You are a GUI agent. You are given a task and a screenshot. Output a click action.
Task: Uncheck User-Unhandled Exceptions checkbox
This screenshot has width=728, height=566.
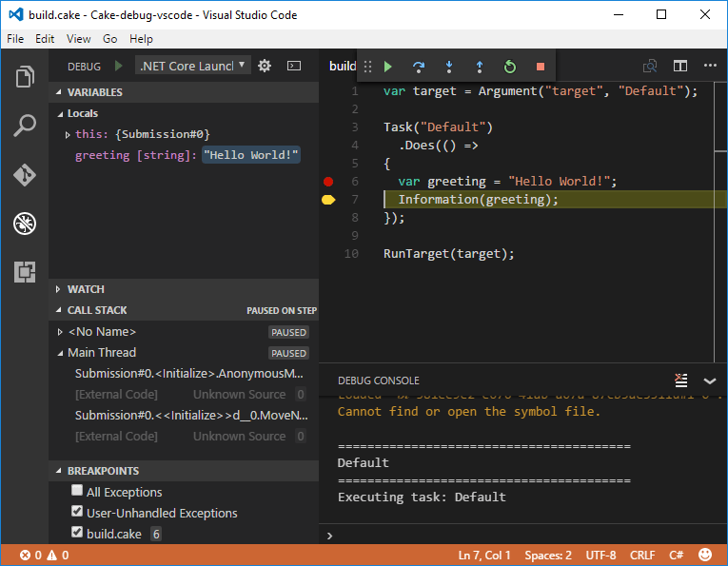(77, 512)
